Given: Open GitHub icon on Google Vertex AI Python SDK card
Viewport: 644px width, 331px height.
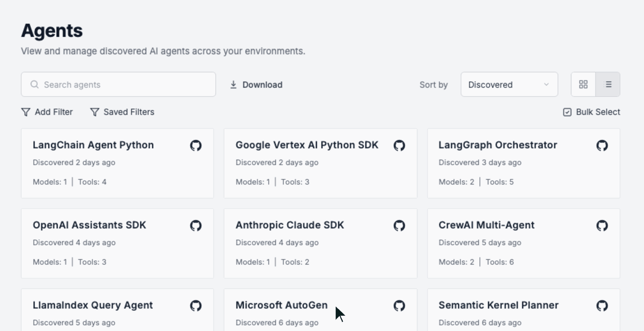Looking at the screenshot, I should pos(399,146).
